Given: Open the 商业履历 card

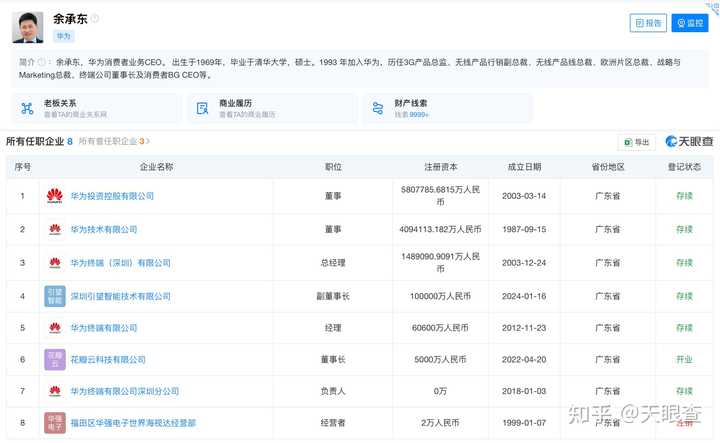Looking at the screenshot, I should 272,108.
